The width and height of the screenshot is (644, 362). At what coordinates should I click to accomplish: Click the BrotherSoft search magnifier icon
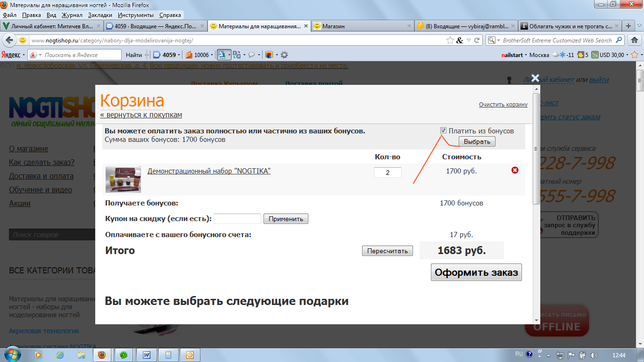(x=619, y=40)
